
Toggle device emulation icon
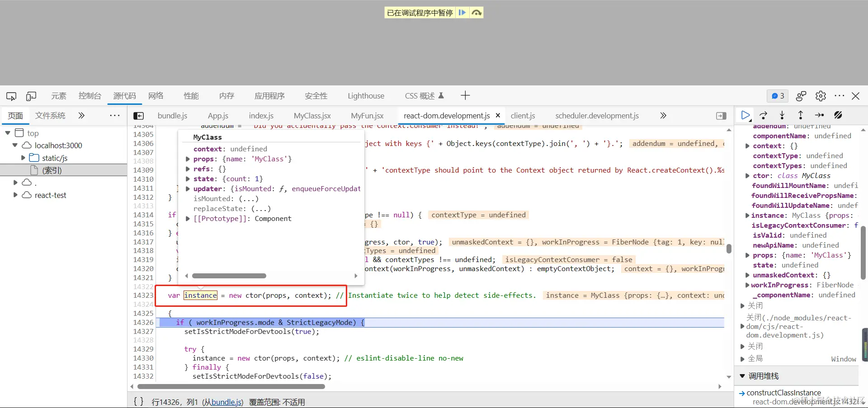[x=31, y=96]
